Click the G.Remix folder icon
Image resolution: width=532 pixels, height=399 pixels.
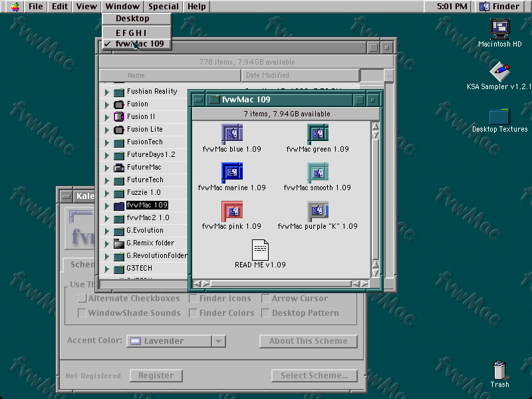click(119, 243)
